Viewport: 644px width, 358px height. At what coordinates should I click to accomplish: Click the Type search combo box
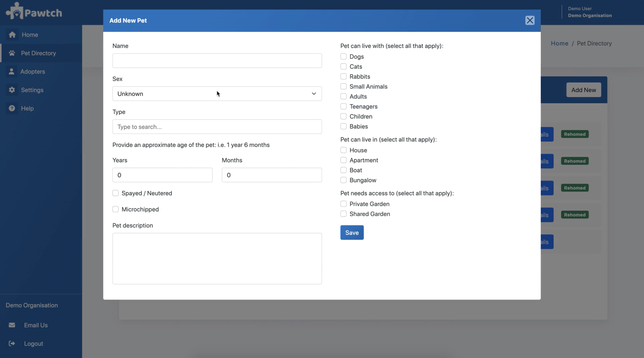tap(217, 127)
